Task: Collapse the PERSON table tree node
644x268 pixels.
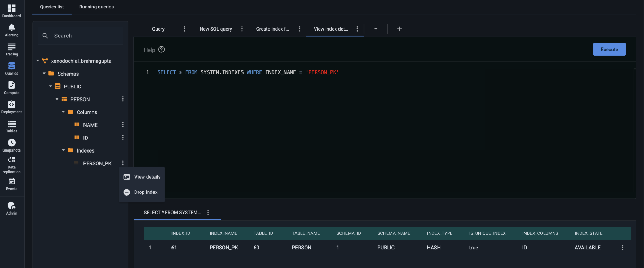Action: click(x=57, y=99)
